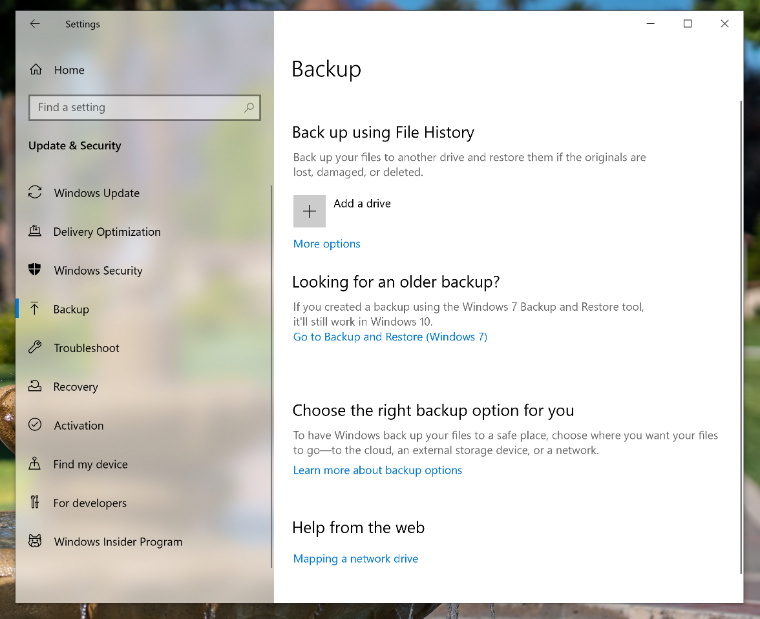
Task: Click the Find a setting search box
Action: point(144,107)
